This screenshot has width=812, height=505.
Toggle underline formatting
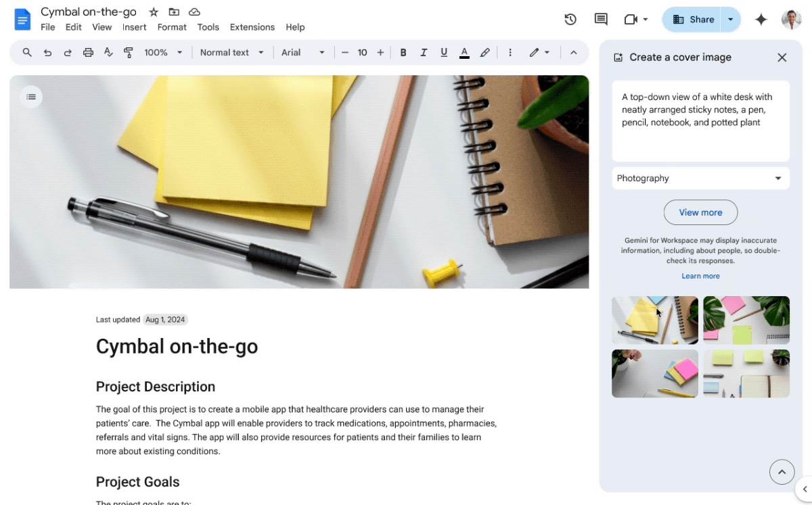pyautogui.click(x=444, y=52)
